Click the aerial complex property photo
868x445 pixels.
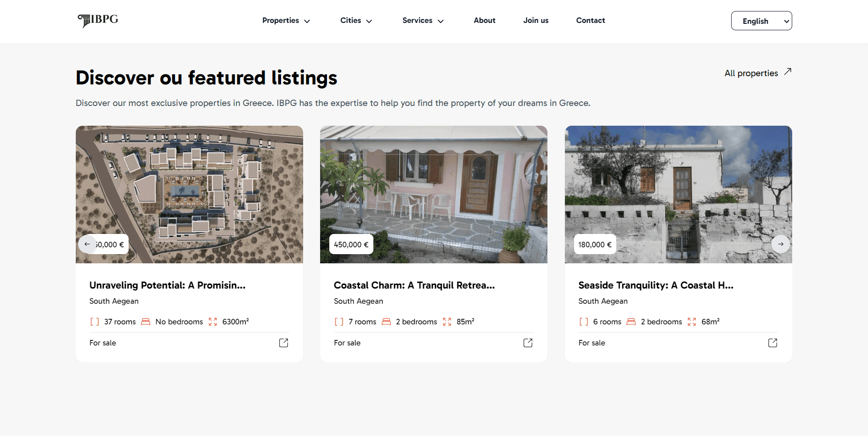coord(189,184)
